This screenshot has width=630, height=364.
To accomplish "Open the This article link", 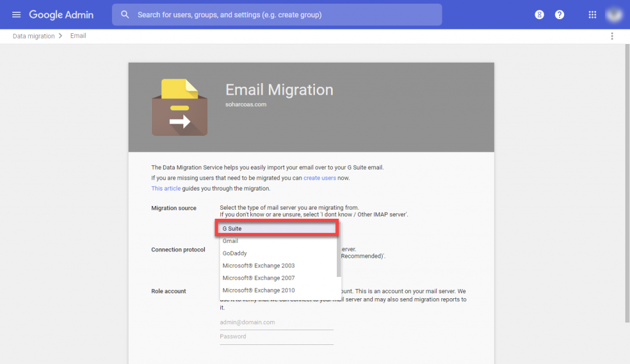I will coord(165,188).
